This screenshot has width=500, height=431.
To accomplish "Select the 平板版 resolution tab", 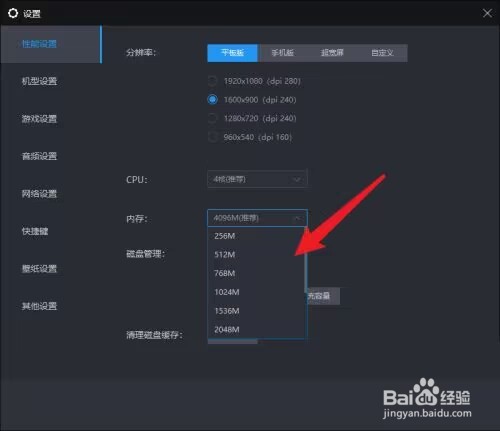I will [x=232, y=53].
